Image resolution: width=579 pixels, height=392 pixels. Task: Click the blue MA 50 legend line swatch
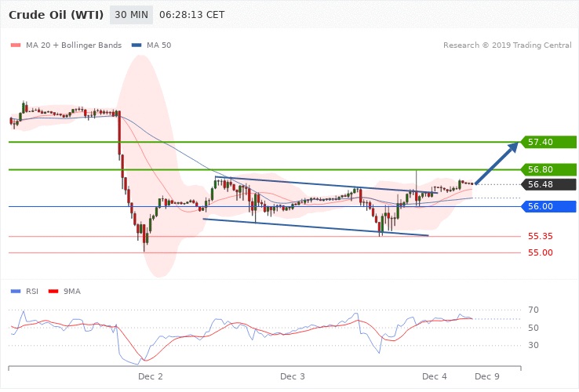137,45
